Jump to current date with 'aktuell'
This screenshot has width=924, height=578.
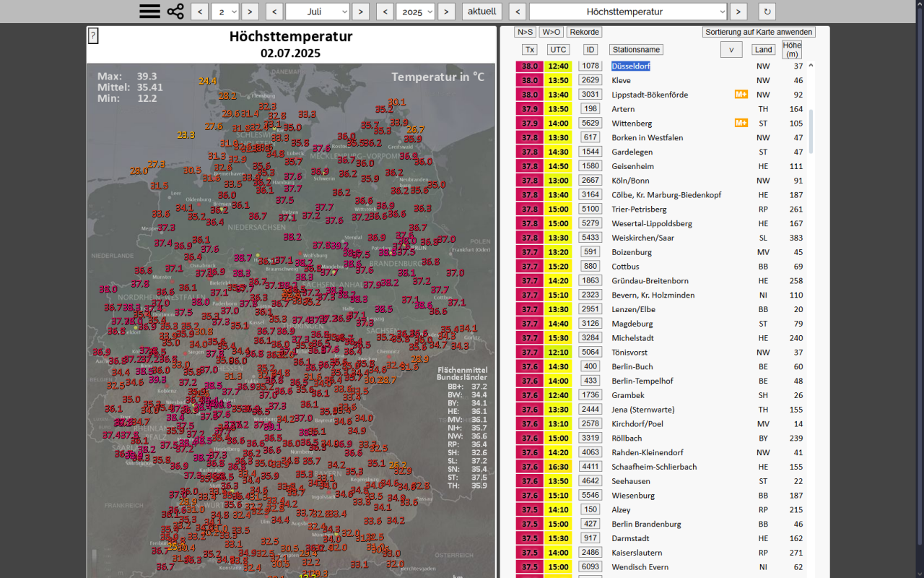[x=481, y=12]
